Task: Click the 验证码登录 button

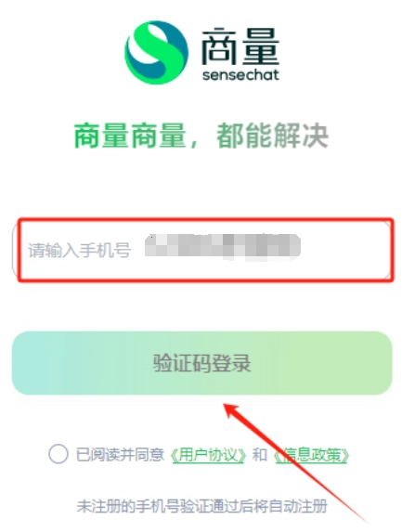Action: pos(202,363)
